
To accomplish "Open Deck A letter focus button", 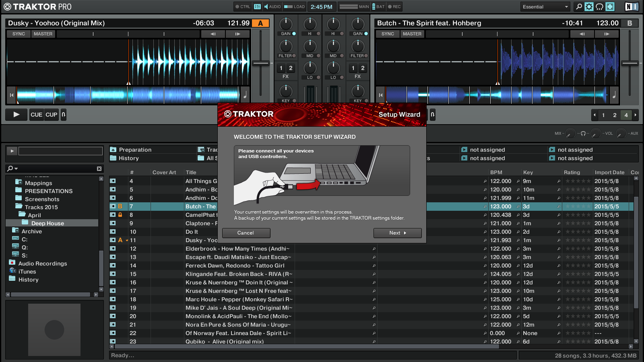I will (x=260, y=23).
